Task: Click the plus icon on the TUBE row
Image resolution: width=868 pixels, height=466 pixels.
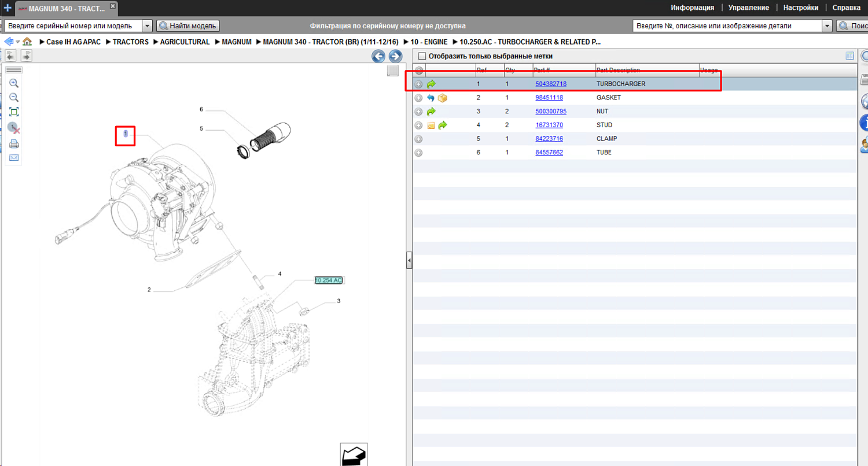Action: tap(418, 153)
